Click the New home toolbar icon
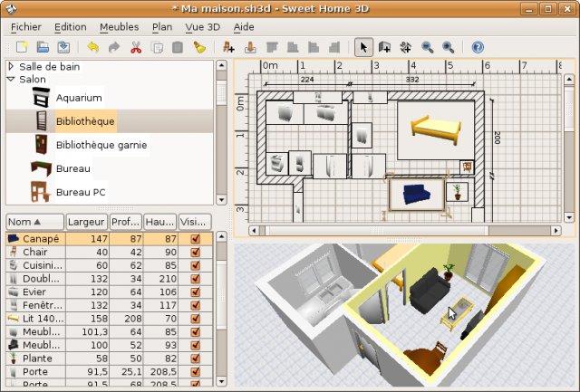The image size is (580, 392). tap(22, 47)
